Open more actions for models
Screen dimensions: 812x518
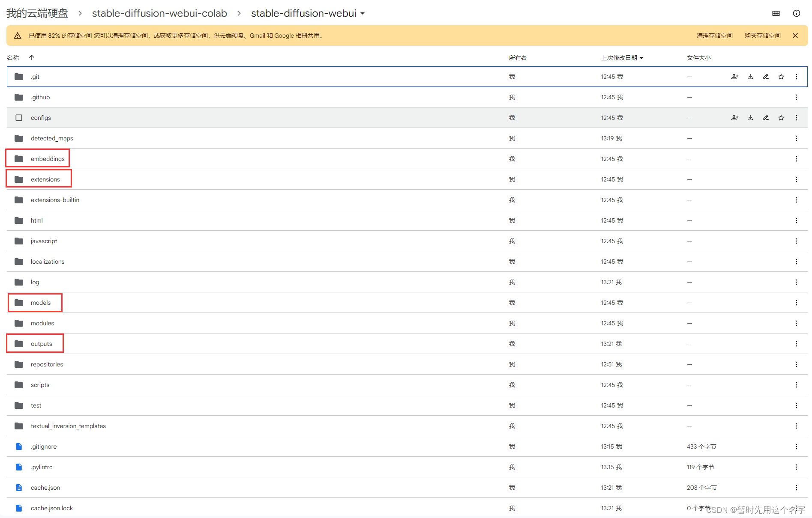click(x=796, y=303)
